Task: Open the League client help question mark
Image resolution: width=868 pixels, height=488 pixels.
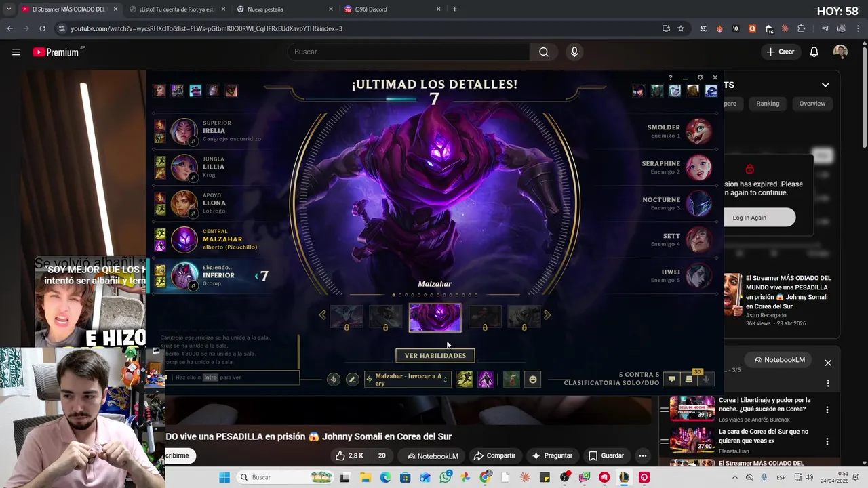Action: click(x=670, y=78)
